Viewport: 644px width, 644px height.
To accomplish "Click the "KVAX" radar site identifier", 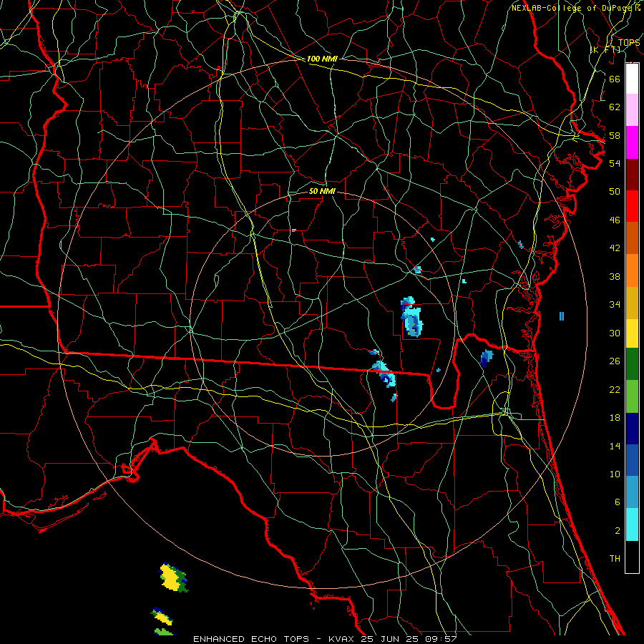I will point(342,639).
